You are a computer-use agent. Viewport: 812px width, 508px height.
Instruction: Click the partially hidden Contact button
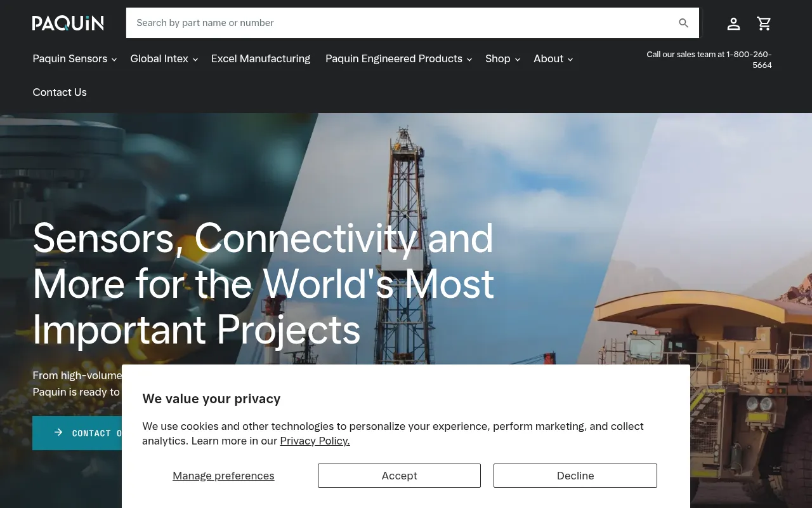pyautogui.click(x=77, y=433)
